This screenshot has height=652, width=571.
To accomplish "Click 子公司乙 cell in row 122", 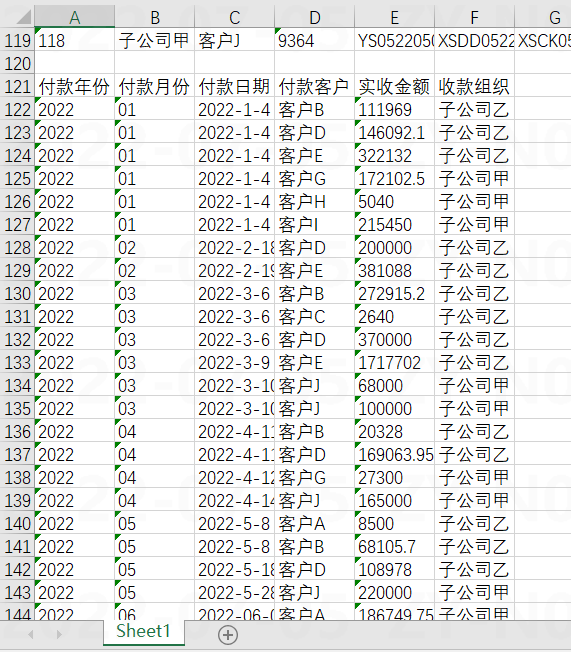I will [474, 109].
